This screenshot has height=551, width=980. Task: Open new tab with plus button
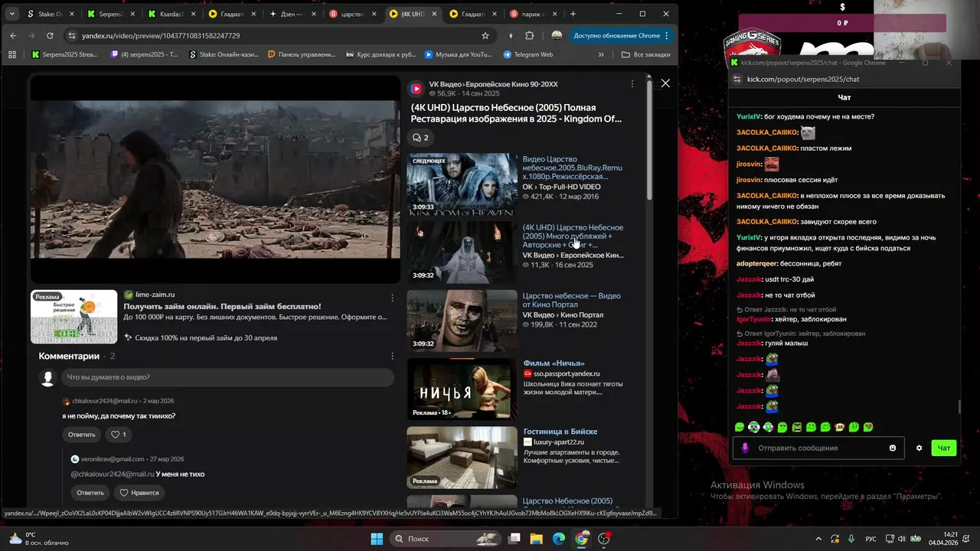pyautogui.click(x=573, y=14)
